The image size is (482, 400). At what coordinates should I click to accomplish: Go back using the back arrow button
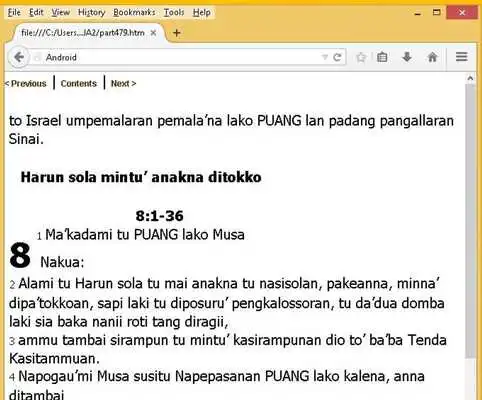click(x=19, y=57)
